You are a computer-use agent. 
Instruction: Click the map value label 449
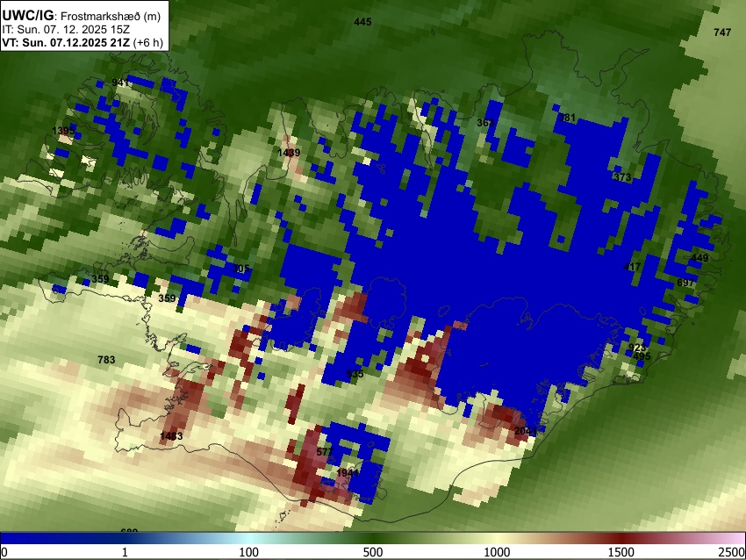click(699, 258)
